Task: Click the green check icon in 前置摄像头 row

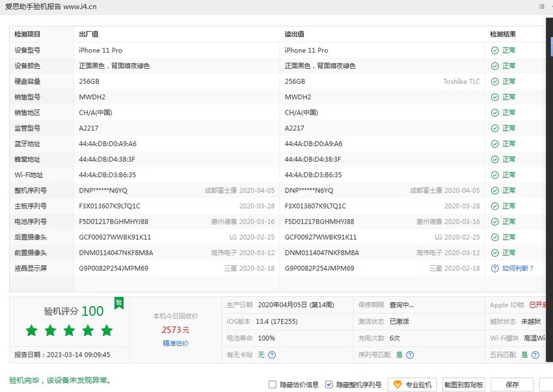Action: pyautogui.click(x=495, y=253)
